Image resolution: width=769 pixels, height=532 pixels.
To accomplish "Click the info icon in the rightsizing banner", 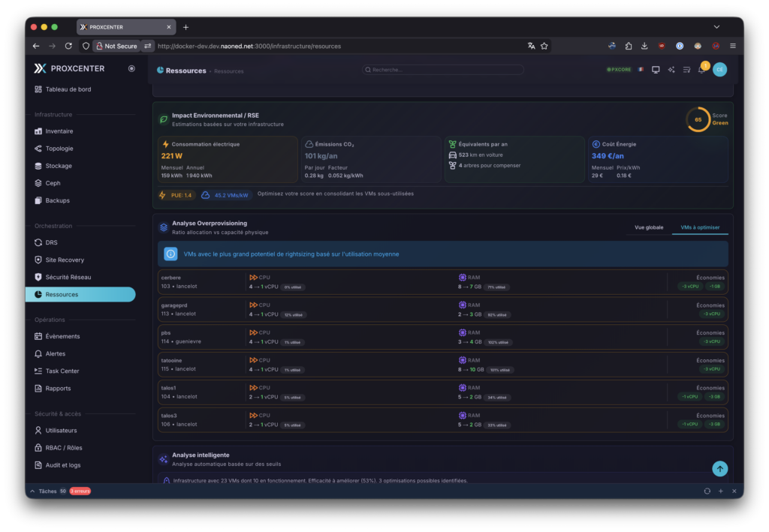I will tap(170, 254).
